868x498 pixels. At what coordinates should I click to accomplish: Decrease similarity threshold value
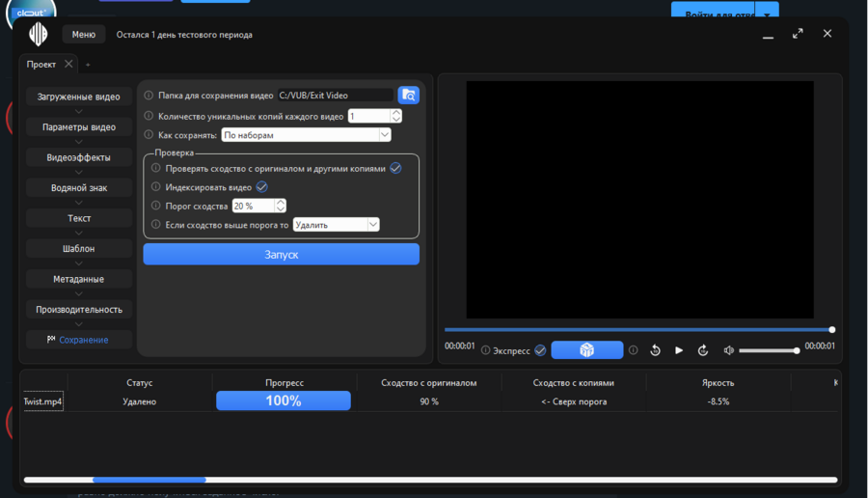click(281, 209)
